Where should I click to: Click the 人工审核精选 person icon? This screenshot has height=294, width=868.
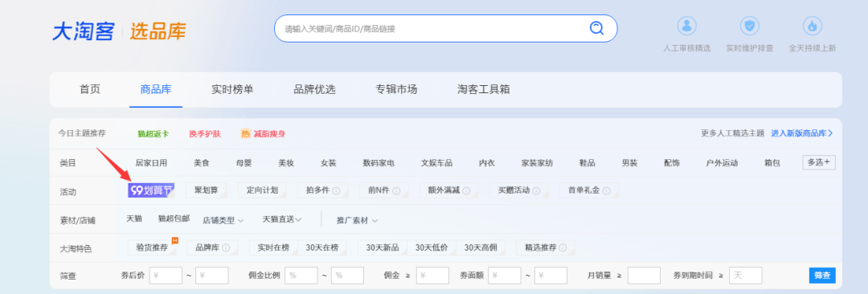tap(687, 26)
